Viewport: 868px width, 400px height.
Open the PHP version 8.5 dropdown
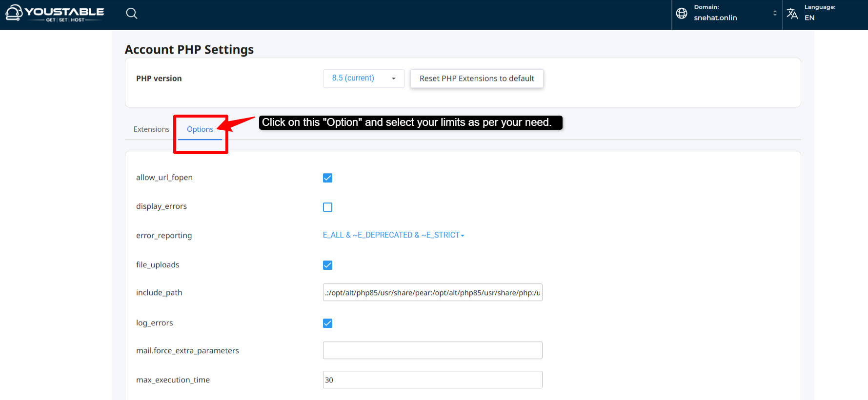tap(364, 79)
